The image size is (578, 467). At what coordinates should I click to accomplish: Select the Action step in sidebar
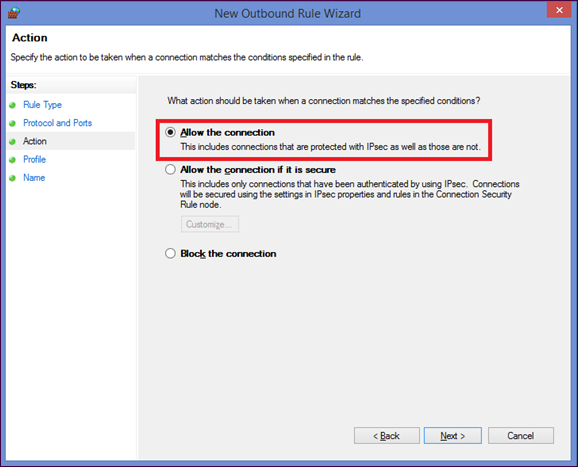pyautogui.click(x=35, y=141)
